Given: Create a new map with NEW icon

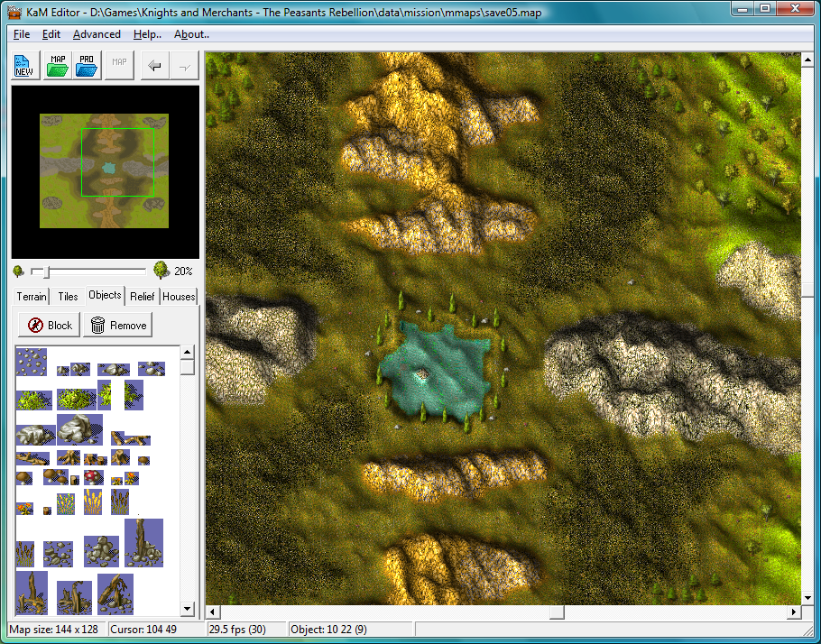Looking at the screenshot, I should pyautogui.click(x=25, y=66).
